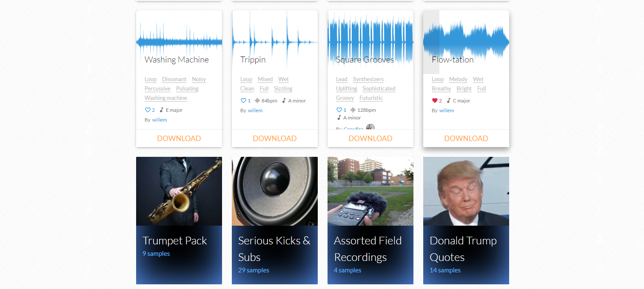Image resolution: width=644 pixels, height=289 pixels.
Task: Select the Clean tag
Action: click(247, 89)
